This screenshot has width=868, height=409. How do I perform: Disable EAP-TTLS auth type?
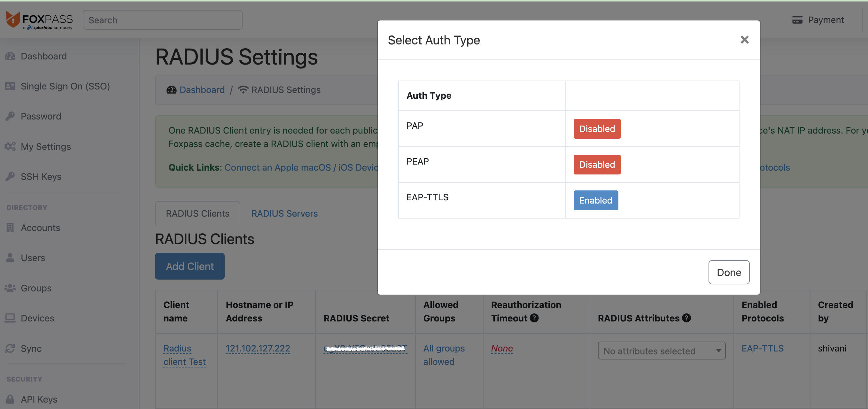coord(596,200)
